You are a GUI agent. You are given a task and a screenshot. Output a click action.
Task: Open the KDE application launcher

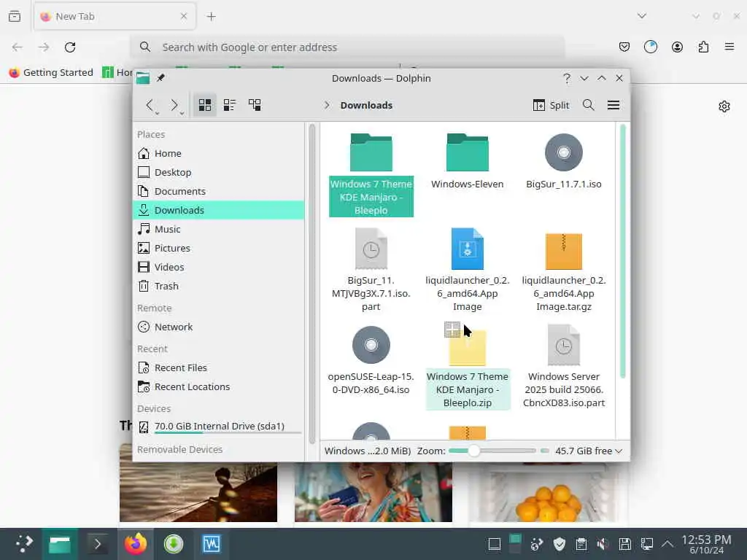click(23, 543)
